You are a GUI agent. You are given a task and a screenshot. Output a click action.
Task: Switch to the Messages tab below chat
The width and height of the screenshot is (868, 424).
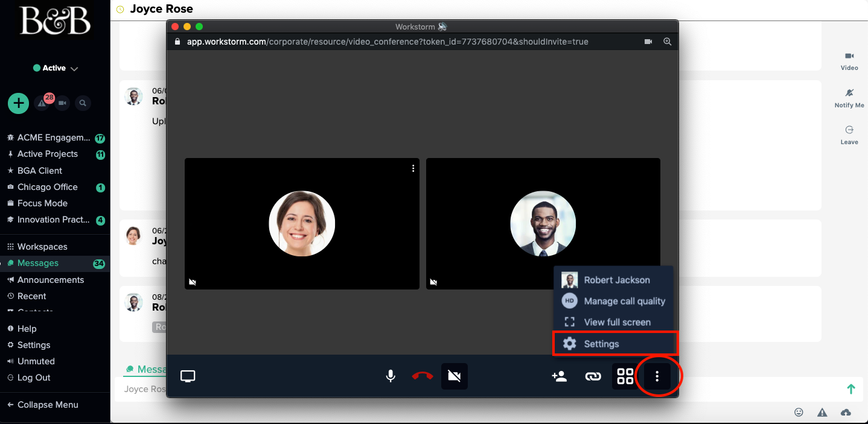tap(146, 369)
